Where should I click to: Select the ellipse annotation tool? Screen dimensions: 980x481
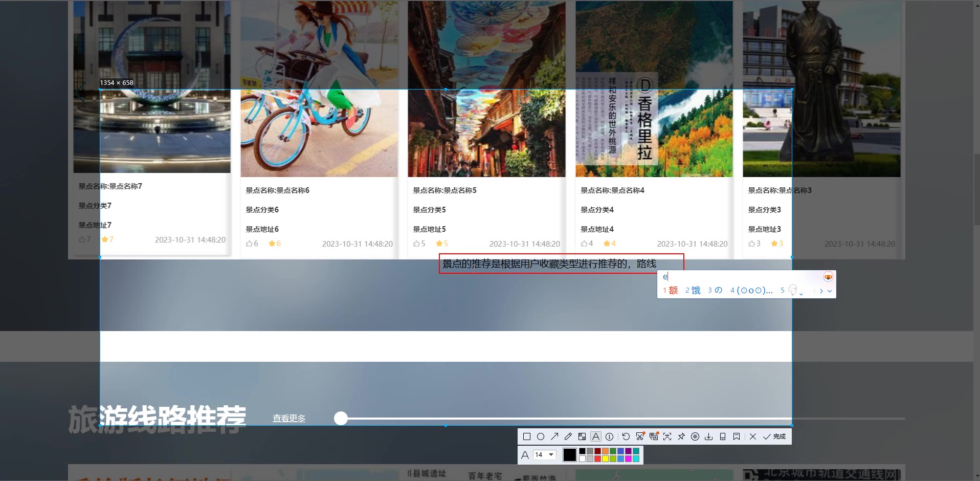click(541, 436)
